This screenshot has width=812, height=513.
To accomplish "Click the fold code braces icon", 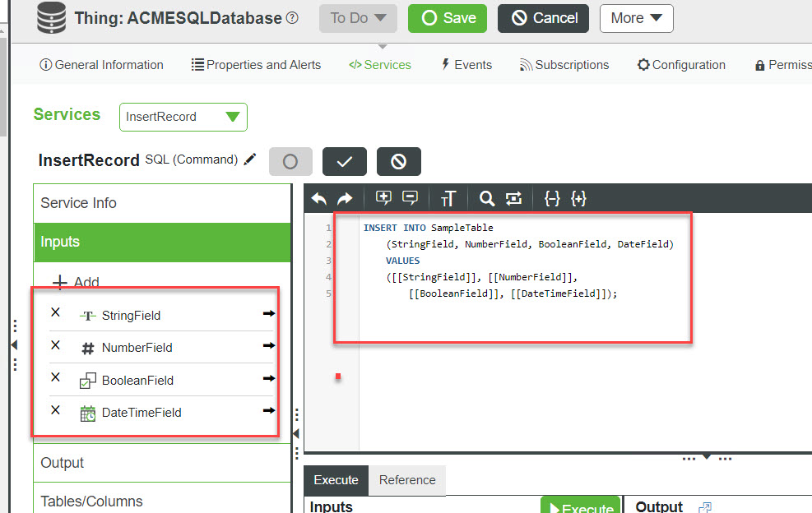I will (x=552, y=198).
